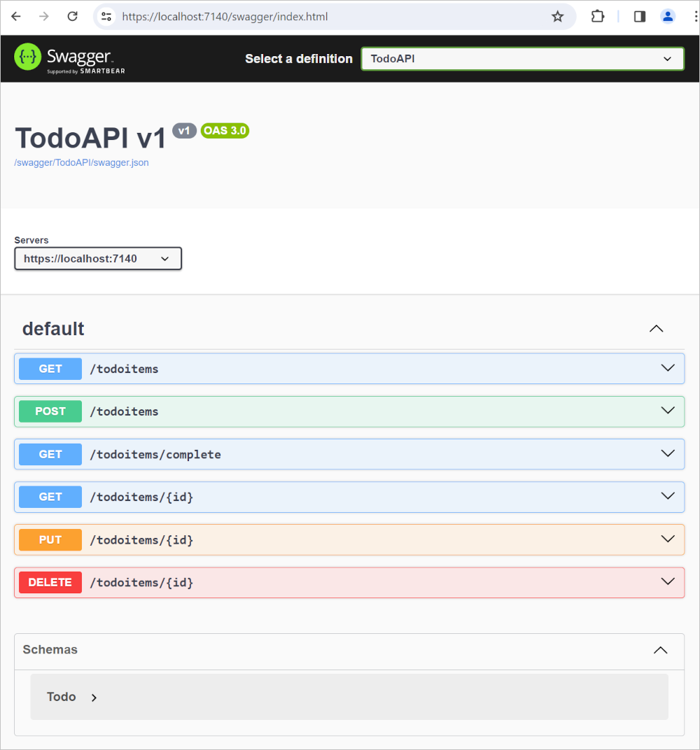Toggle the browser side panel icon
Screen dimensions: 700x750
(638, 16)
